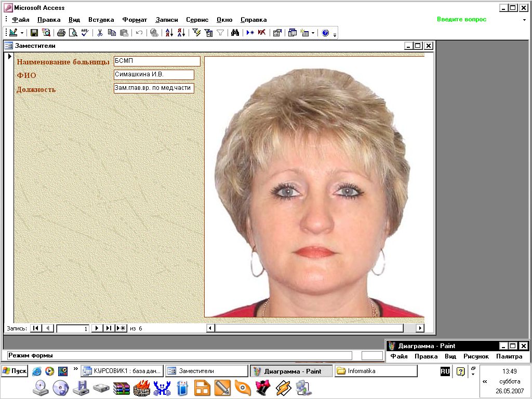
Task: Expand the quick launch chevron
Action: (76, 368)
